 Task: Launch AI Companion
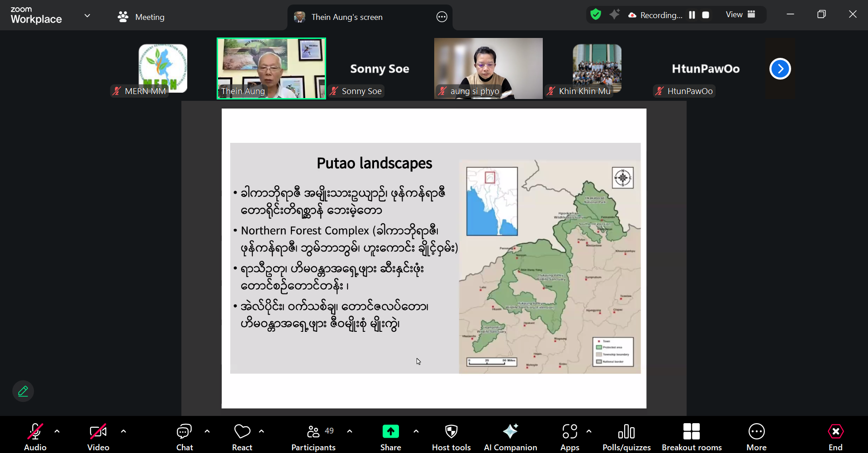(x=510, y=437)
